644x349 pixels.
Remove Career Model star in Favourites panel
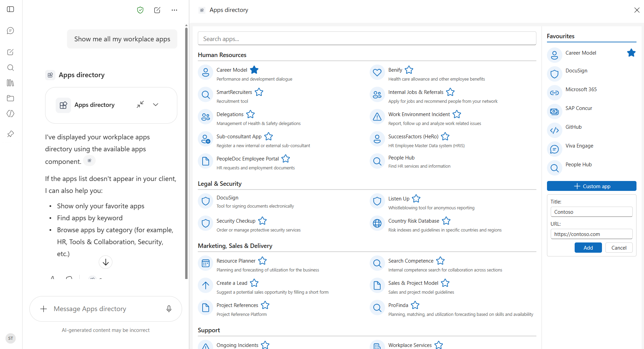(x=631, y=53)
